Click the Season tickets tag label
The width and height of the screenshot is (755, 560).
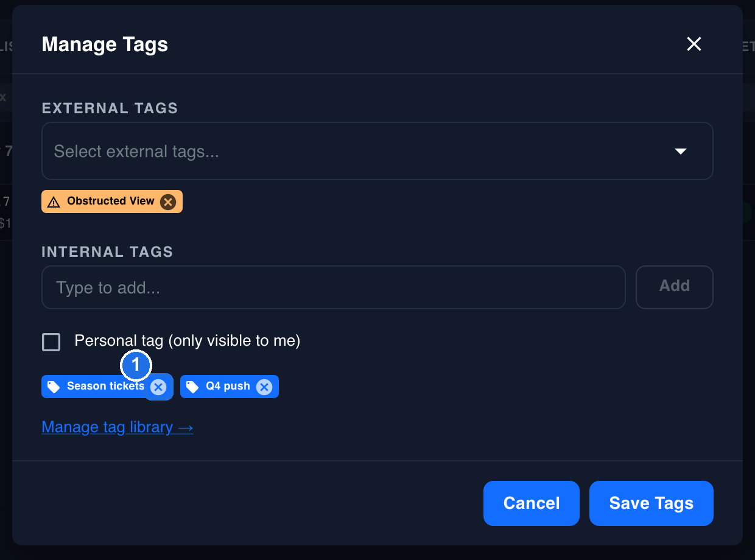pos(106,386)
